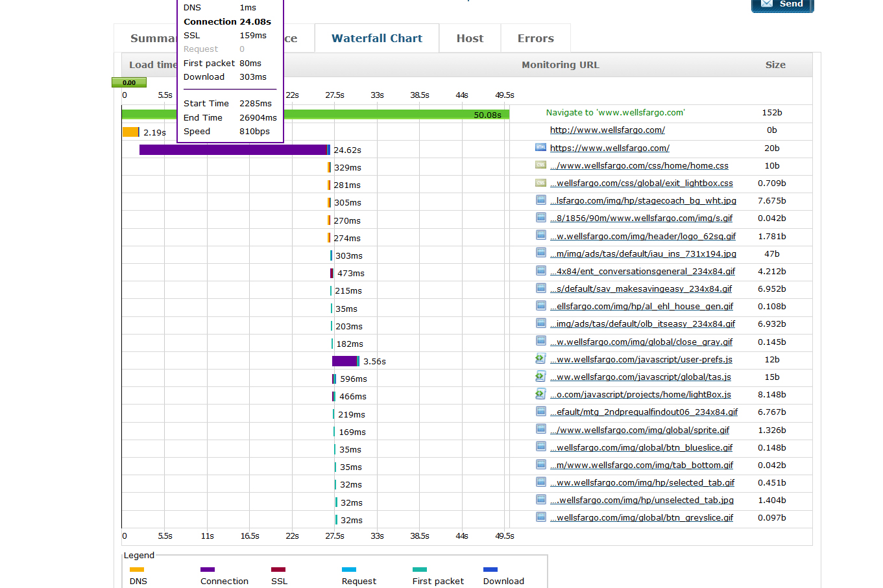
Task: Open the ent_conversationsgeneral_234x84.gif link
Action: pos(643,272)
